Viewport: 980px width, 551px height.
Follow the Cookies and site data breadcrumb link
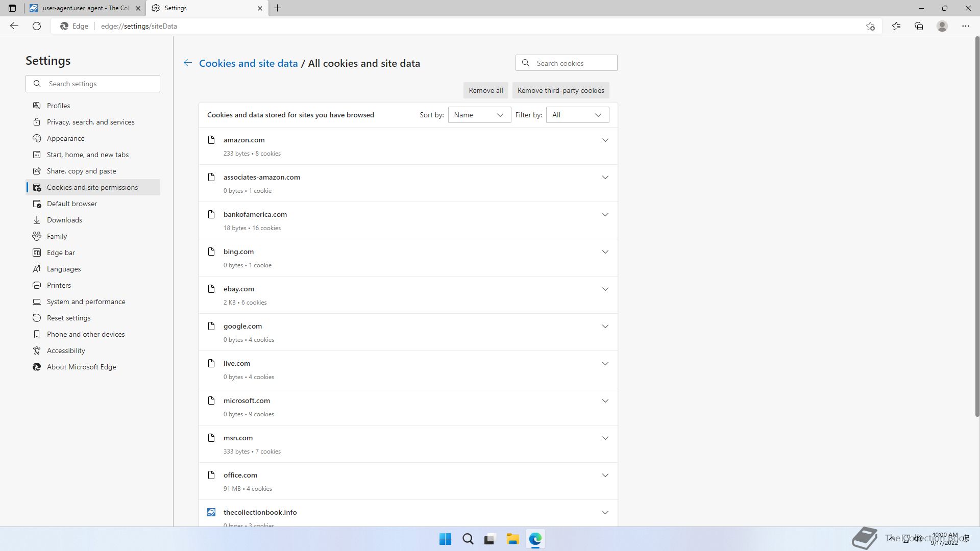(248, 63)
